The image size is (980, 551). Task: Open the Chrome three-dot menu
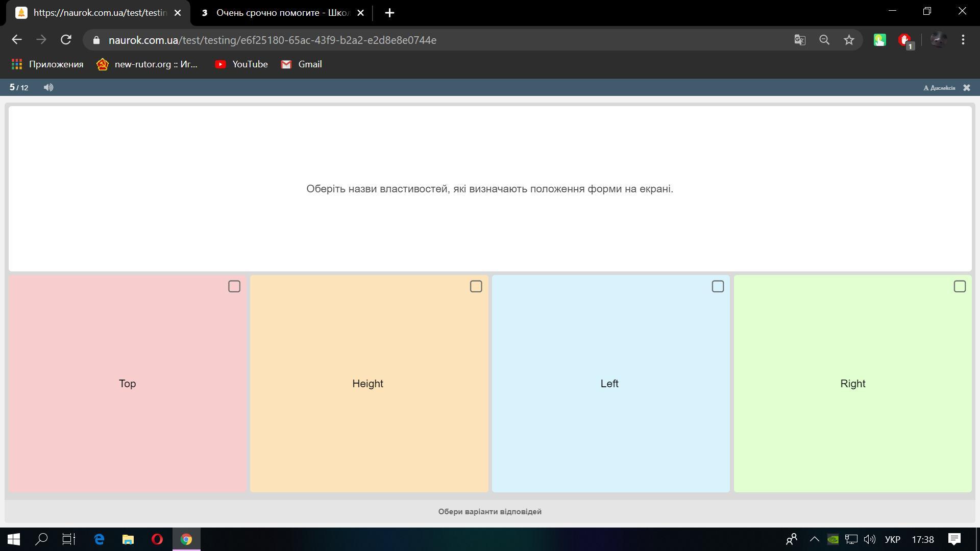click(963, 40)
